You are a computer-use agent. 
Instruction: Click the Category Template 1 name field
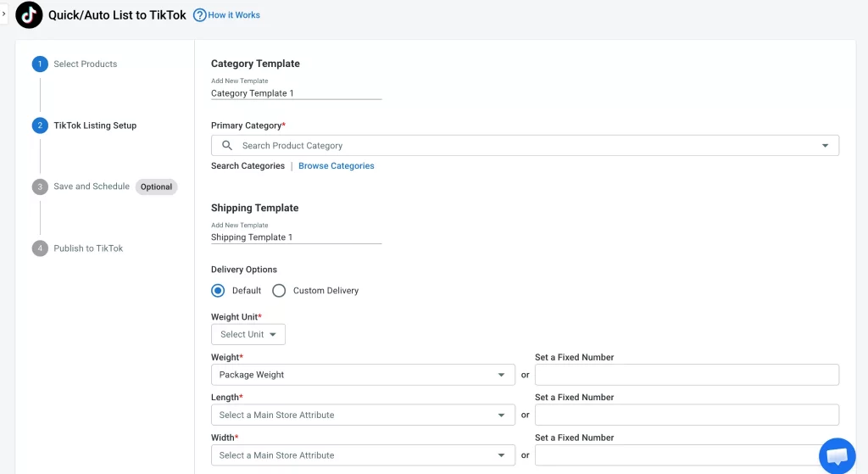pos(296,93)
